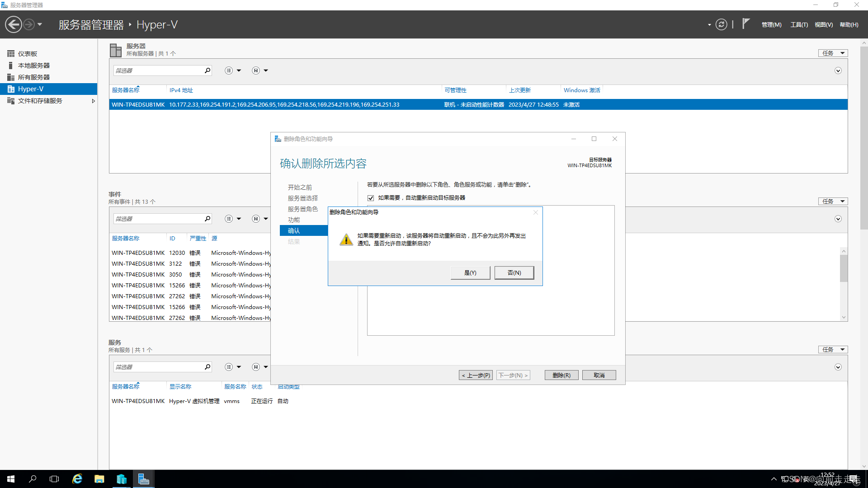868x488 pixels.
Task: Open File Explorer from taskbar
Action: (x=99, y=479)
